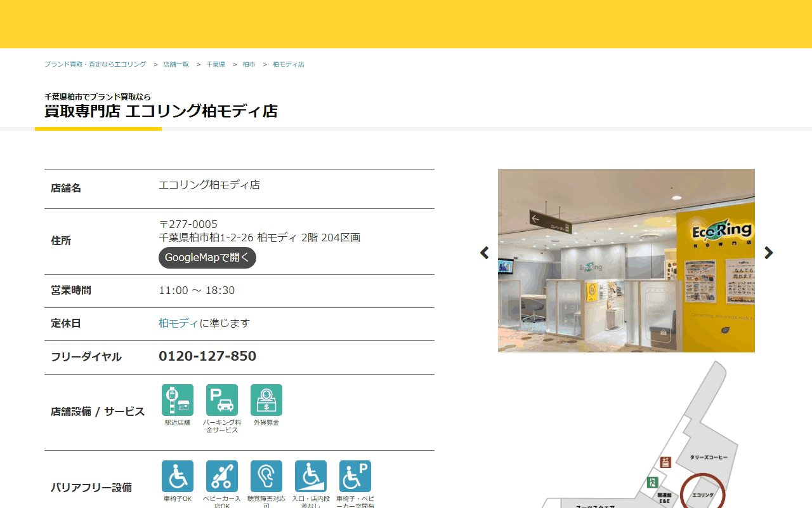Viewport: 812px width, 508px height.
Task: Click the パーキング料金サービス parking icon
Action: pyautogui.click(x=222, y=400)
